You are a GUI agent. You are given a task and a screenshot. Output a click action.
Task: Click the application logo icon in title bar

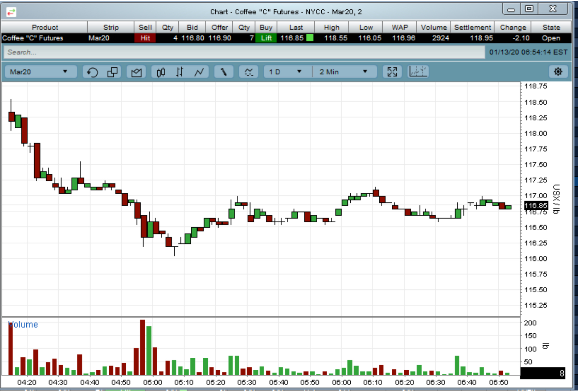point(11,12)
